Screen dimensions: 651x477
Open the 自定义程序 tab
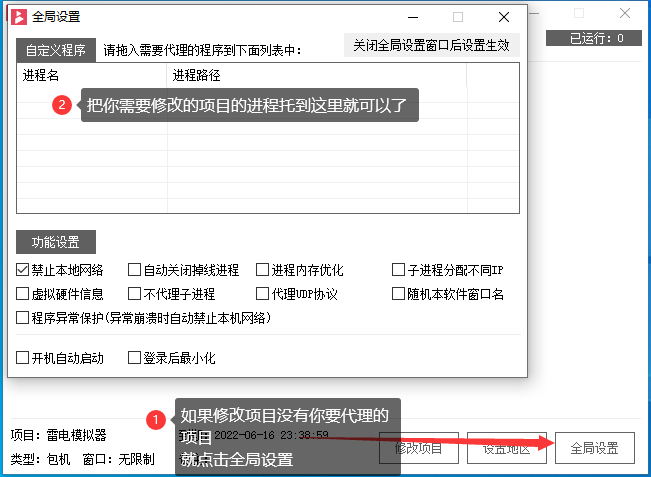[56, 49]
